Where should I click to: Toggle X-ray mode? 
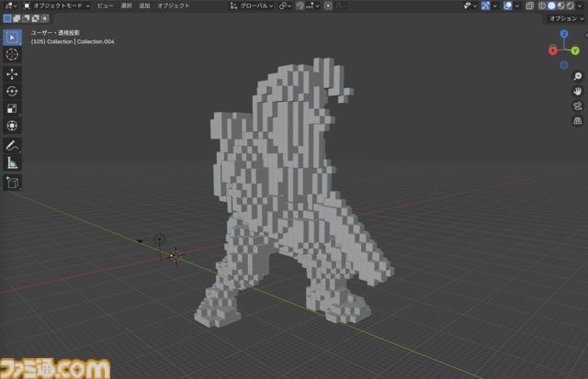coord(529,6)
